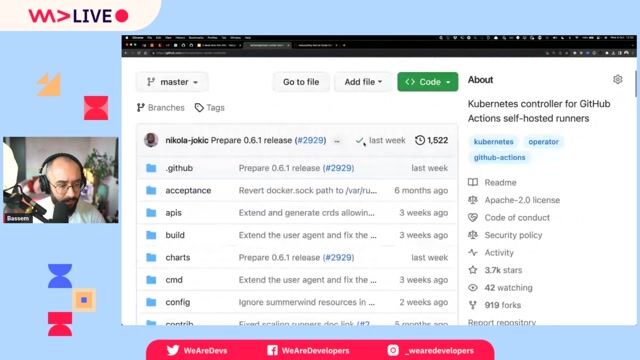View the Branches link

click(x=160, y=108)
